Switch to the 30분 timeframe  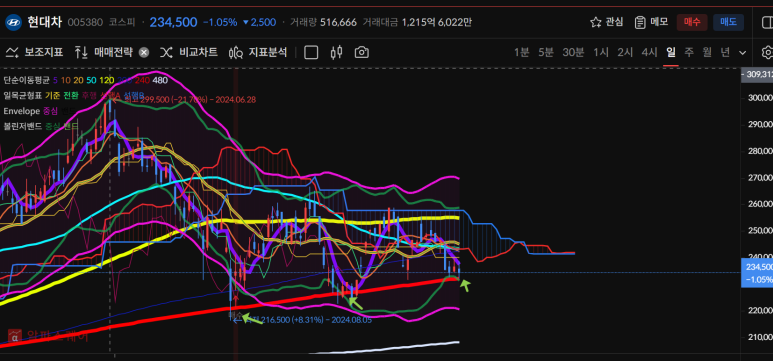click(573, 52)
